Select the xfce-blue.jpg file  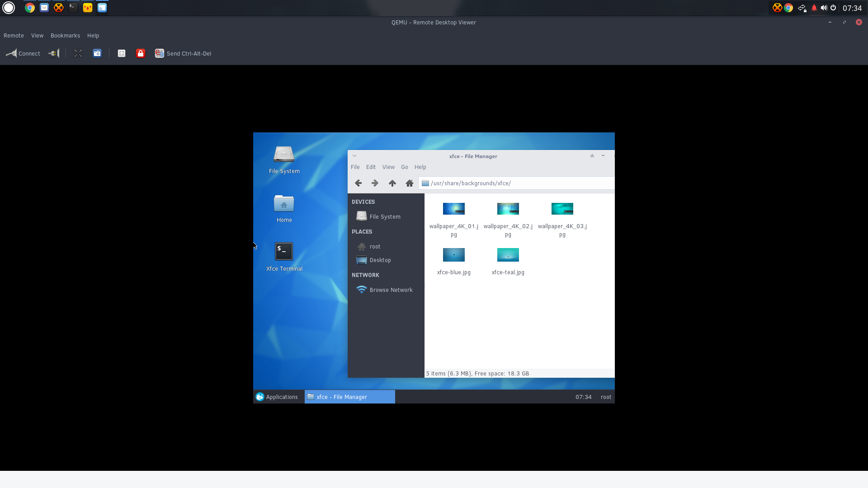click(x=454, y=261)
